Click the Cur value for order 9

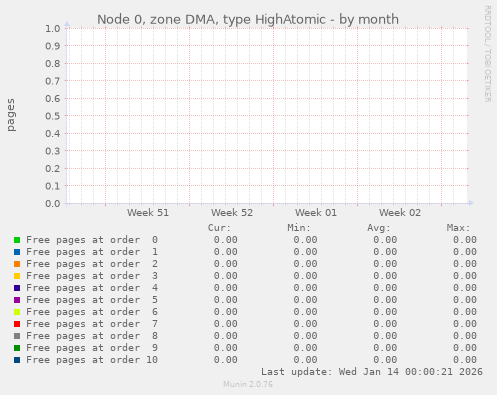pos(226,348)
